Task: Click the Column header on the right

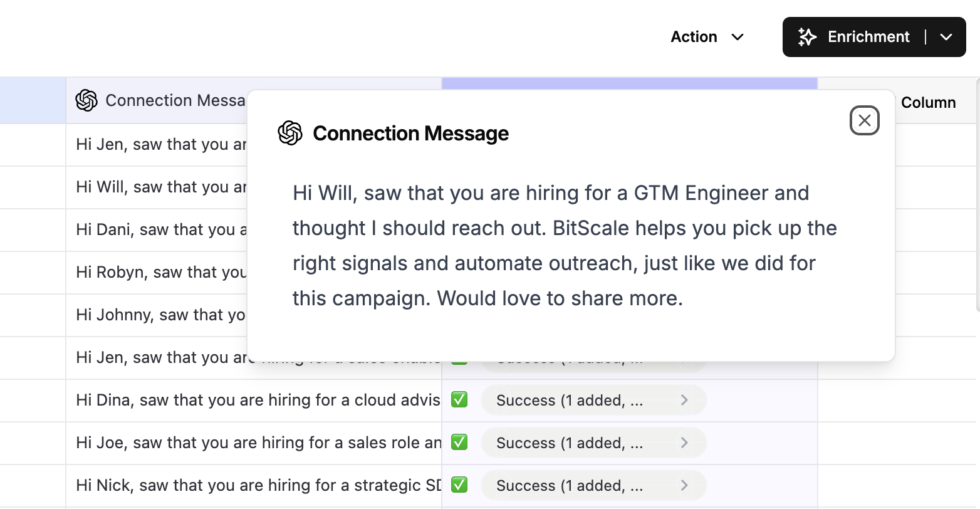Action: tap(928, 103)
